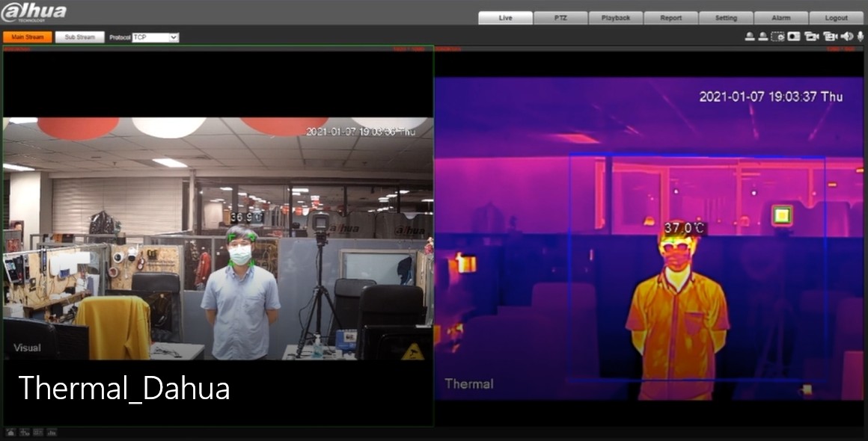
Task: Click the Logout button
Action: pos(836,18)
